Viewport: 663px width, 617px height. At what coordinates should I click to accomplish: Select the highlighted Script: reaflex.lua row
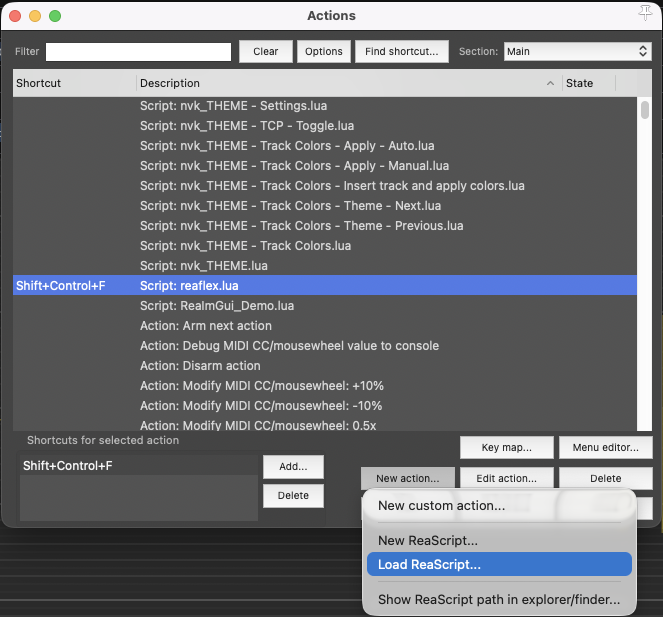325,286
